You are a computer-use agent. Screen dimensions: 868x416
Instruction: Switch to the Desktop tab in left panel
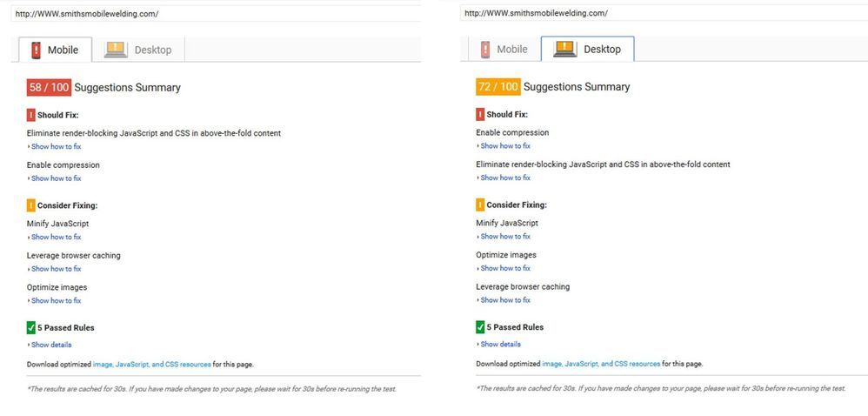pyautogui.click(x=138, y=50)
